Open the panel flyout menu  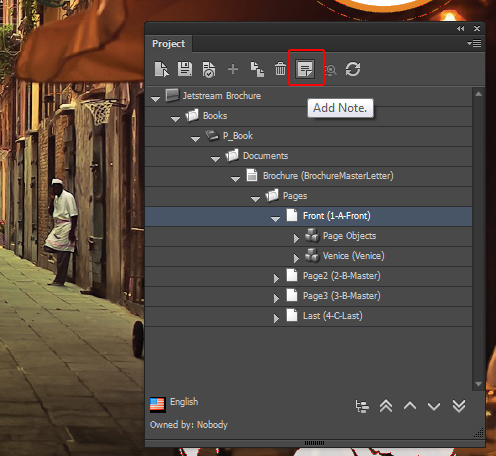(x=474, y=43)
